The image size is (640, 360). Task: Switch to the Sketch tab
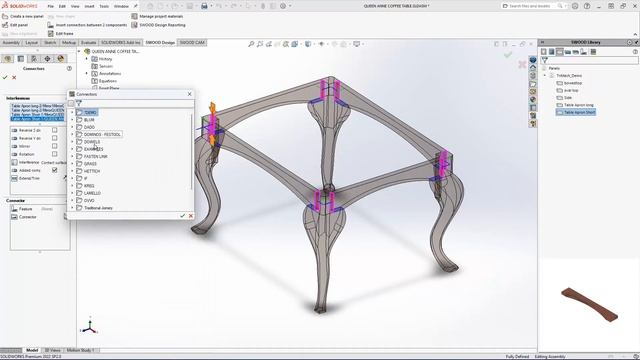coord(50,42)
